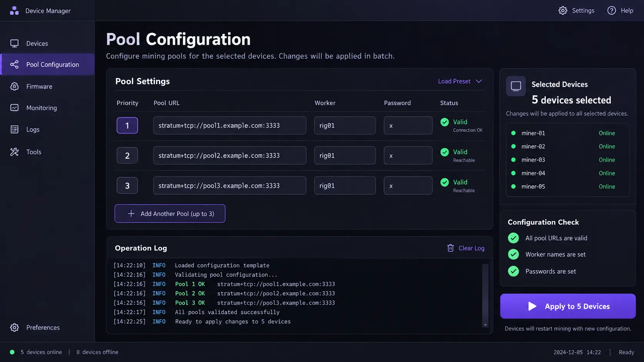The height and width of the screenshot is (362, 644).
Task: Open Tools from sidebar
Action: [47, 152]
